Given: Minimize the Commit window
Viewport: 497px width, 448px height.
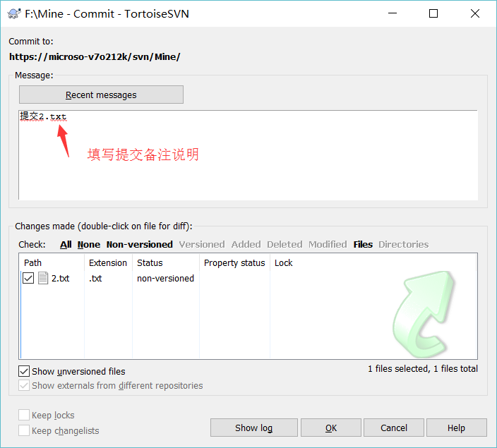Looking at the screenshot, I should 393,13.
